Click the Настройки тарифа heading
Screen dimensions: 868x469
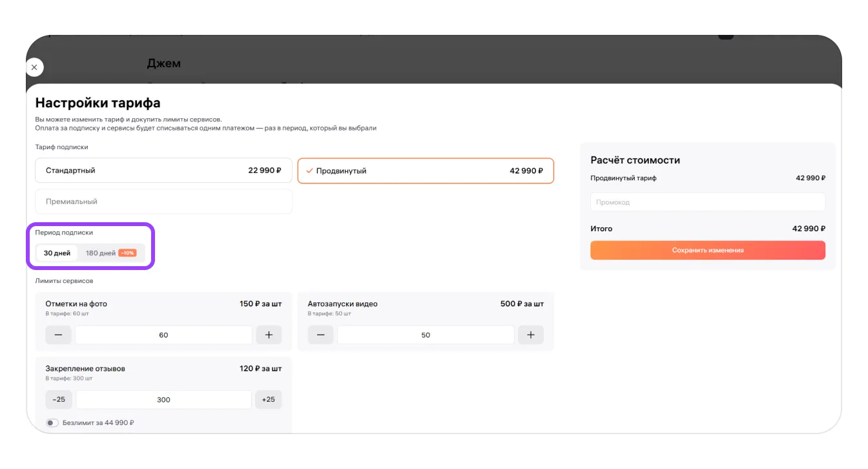(x=98, y=103)
